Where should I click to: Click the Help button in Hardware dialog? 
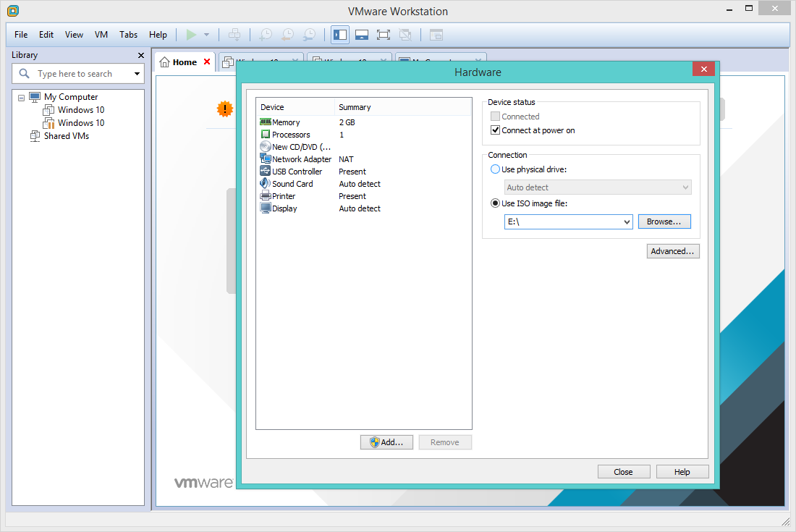point(682,472)
